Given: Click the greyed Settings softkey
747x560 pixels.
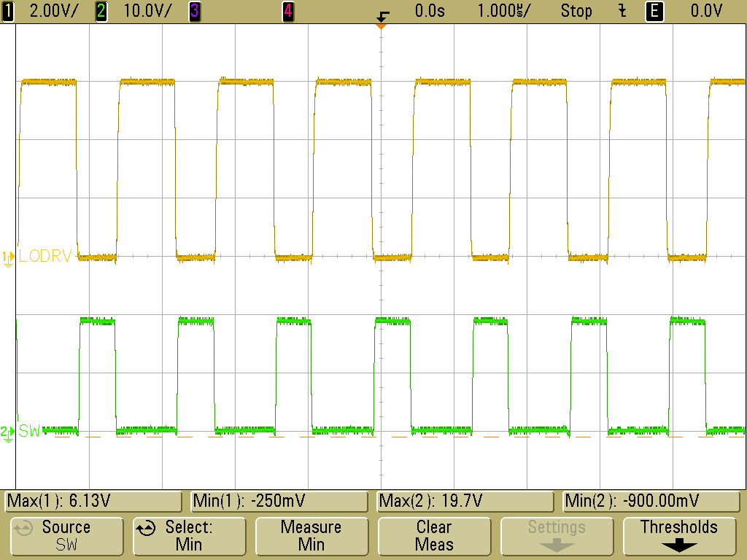Looking at the screenshot, I should click(x=557, y=536).
